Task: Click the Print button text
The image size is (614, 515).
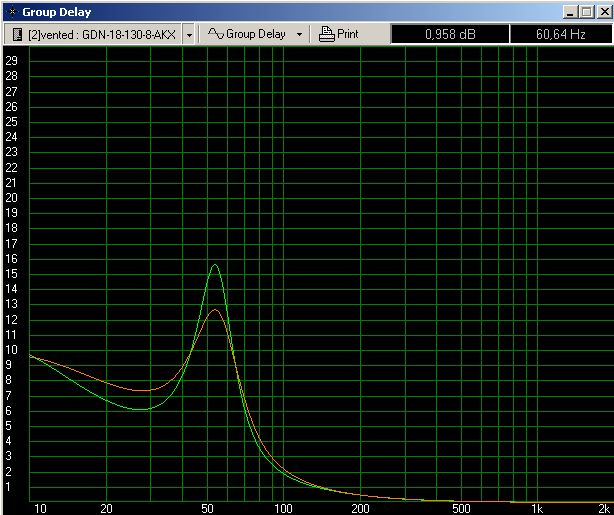Action: (x=348, y=34)
